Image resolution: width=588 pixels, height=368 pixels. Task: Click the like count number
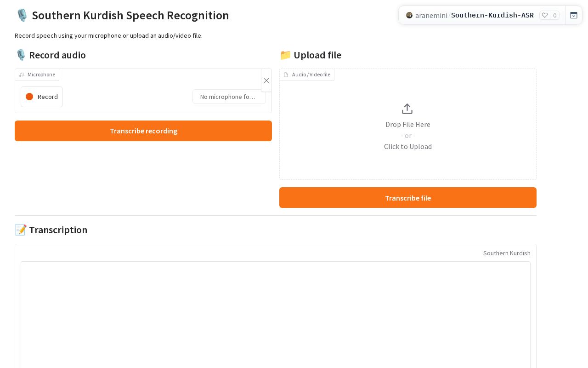click(555, 15)
